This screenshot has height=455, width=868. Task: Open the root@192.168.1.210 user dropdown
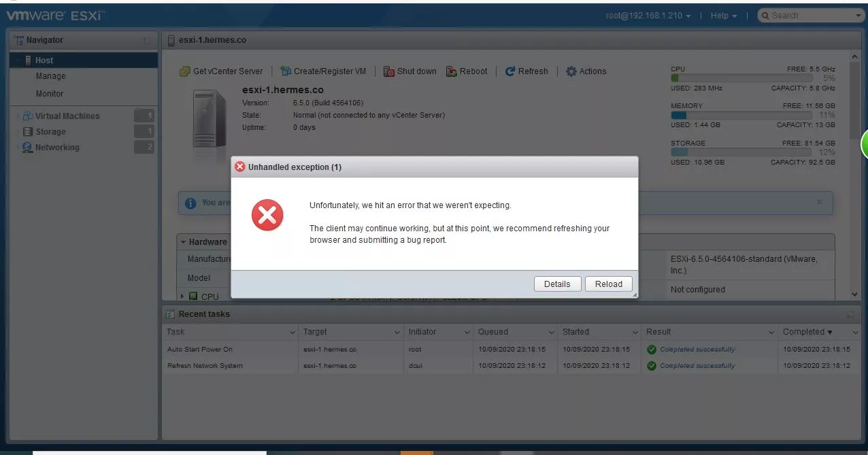click(648, 16)
